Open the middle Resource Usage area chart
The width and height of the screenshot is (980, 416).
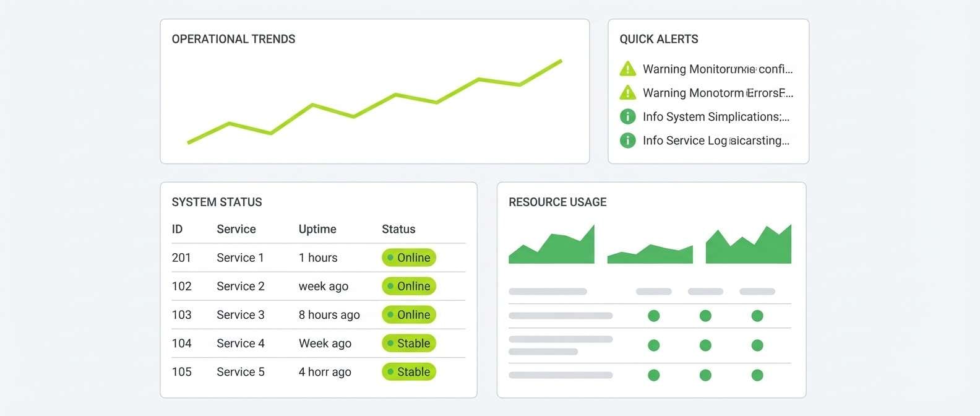(650, 253)
